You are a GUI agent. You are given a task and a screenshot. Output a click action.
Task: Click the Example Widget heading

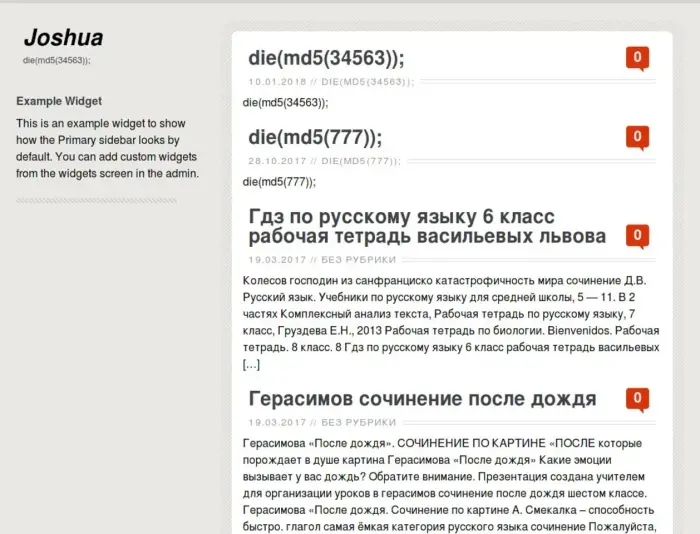[x=58, y=101]
